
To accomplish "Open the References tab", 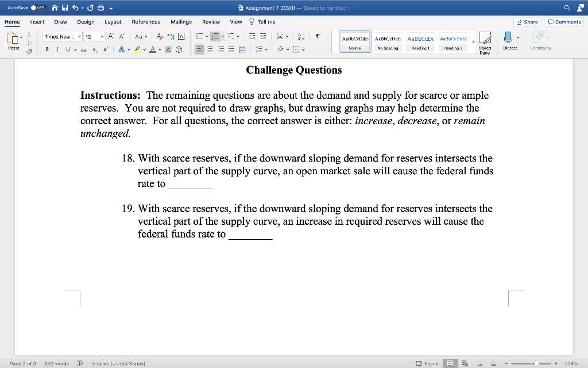I will click(146, 22).
